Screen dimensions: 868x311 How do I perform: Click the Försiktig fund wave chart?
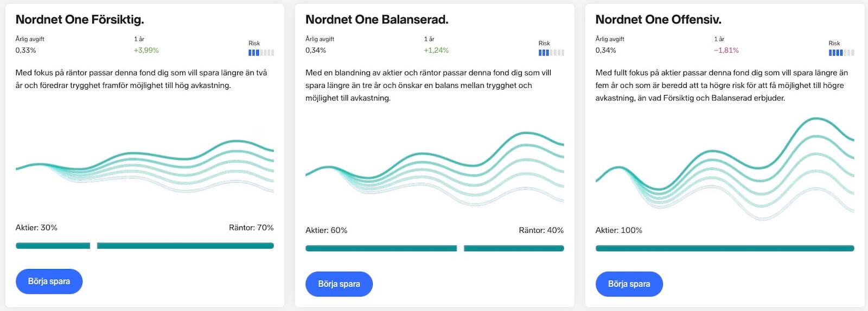point(145,166)
